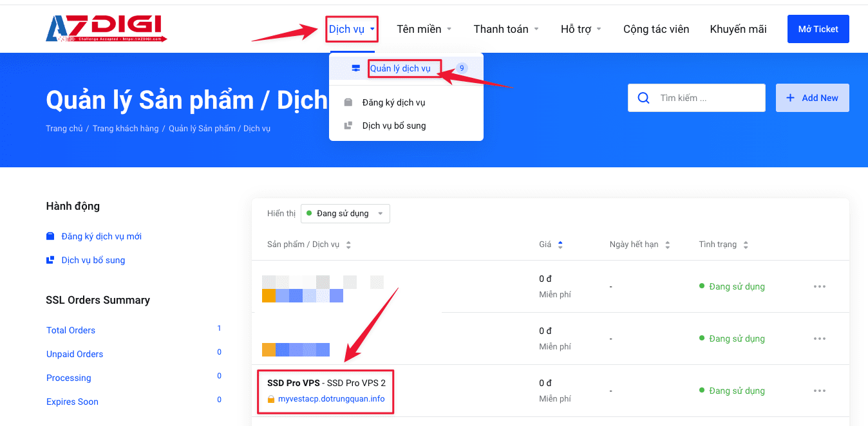Open the Đang sử dụng filter dropdown
The height and width of the screenshot is (426, 868).
click(345, 214)
